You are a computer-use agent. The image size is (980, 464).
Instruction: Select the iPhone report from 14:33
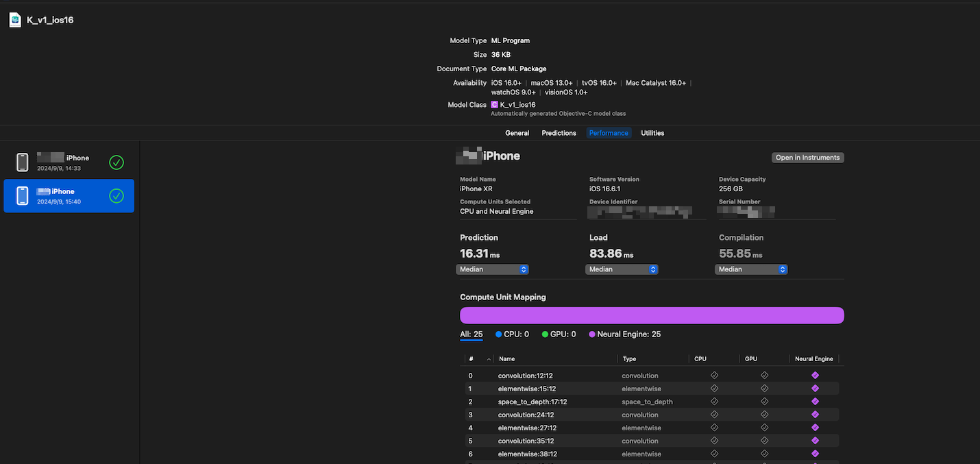point(69,162)
